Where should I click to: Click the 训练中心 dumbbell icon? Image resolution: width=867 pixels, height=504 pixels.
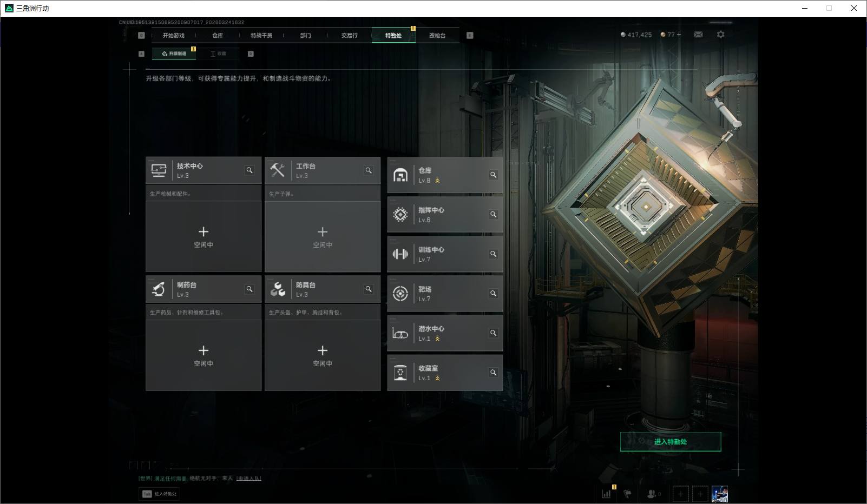point(400,254)
